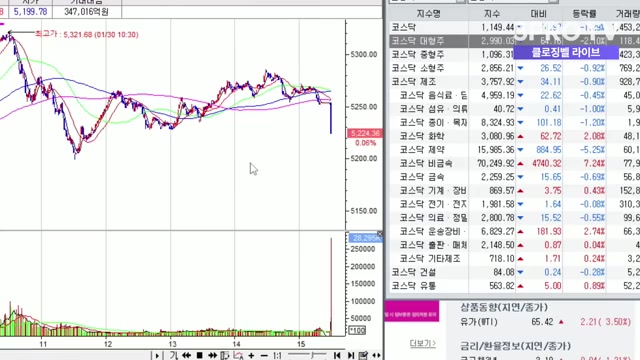
Task: Reset chart scale with 1:1 button
Action: pos(277,356)
